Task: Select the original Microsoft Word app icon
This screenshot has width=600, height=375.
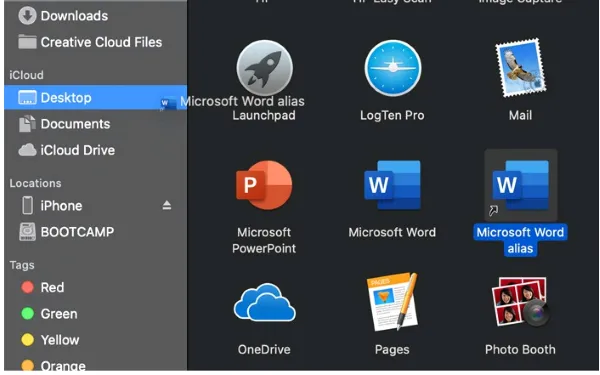Action: pos(393,185)
